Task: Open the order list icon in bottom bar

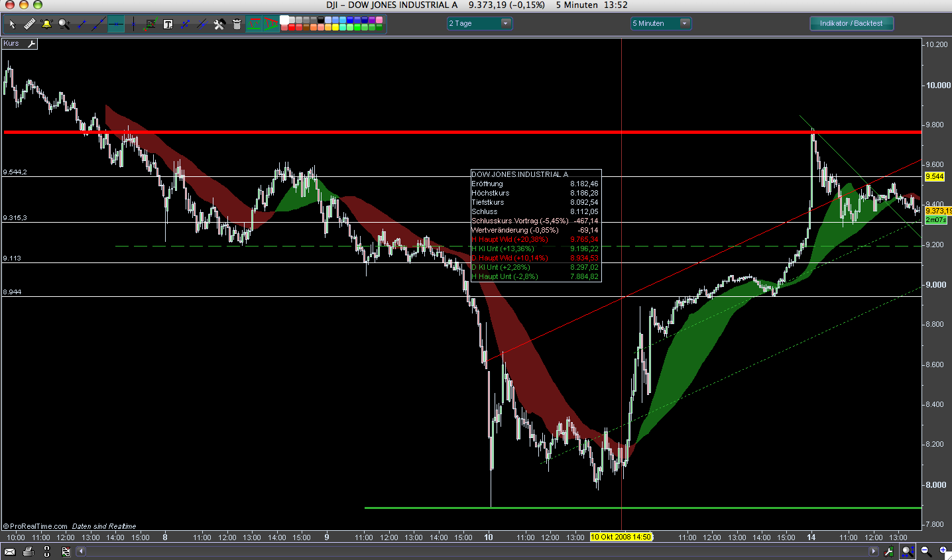Action: [66, 551]
